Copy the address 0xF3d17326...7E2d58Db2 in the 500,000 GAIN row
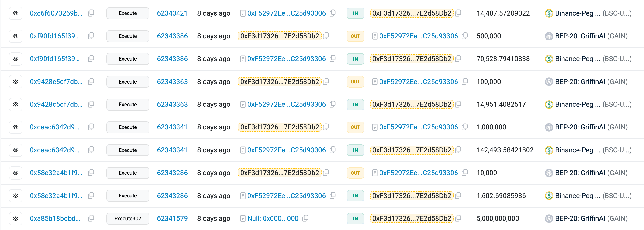 coord(325,36)
